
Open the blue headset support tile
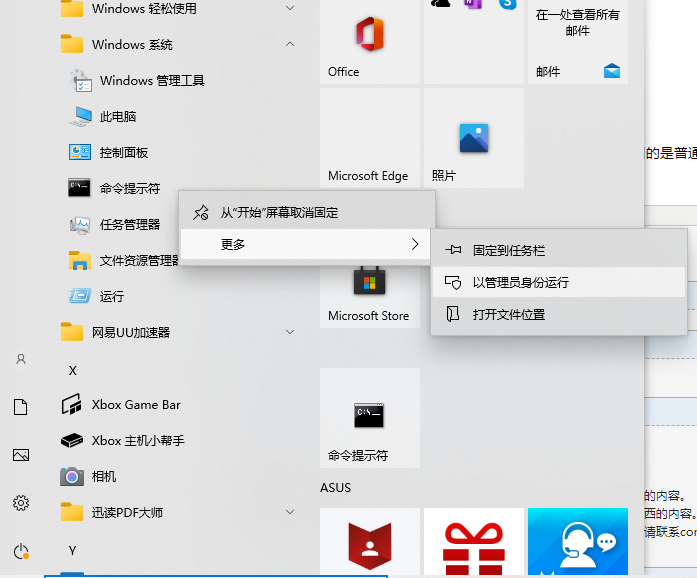coord(578,543)
